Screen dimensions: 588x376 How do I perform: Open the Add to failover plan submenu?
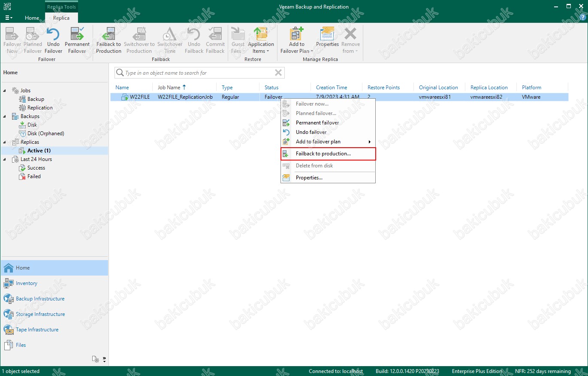[x=328, y=142]
